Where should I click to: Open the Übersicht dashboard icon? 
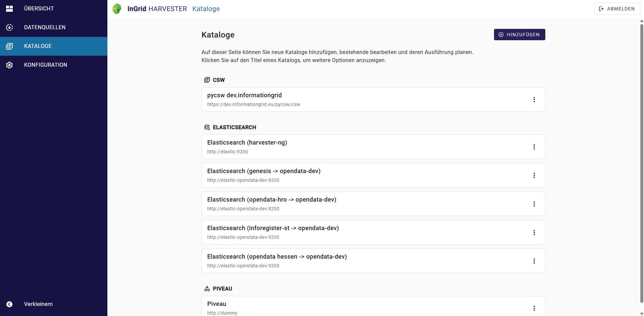pos(9,9)
